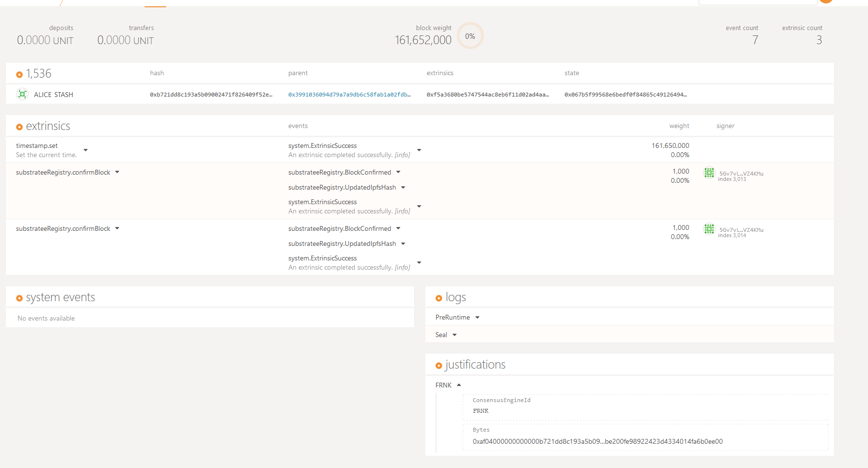Click the ALICE STASH identicon avatar
The width and height of the screenshot is (868, 468).
22,94
